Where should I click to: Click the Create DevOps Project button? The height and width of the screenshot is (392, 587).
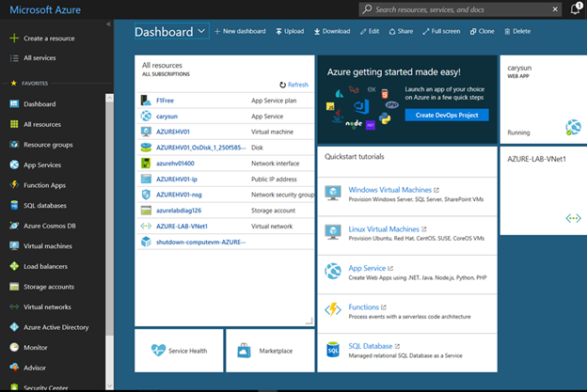(x=447, y=115)
